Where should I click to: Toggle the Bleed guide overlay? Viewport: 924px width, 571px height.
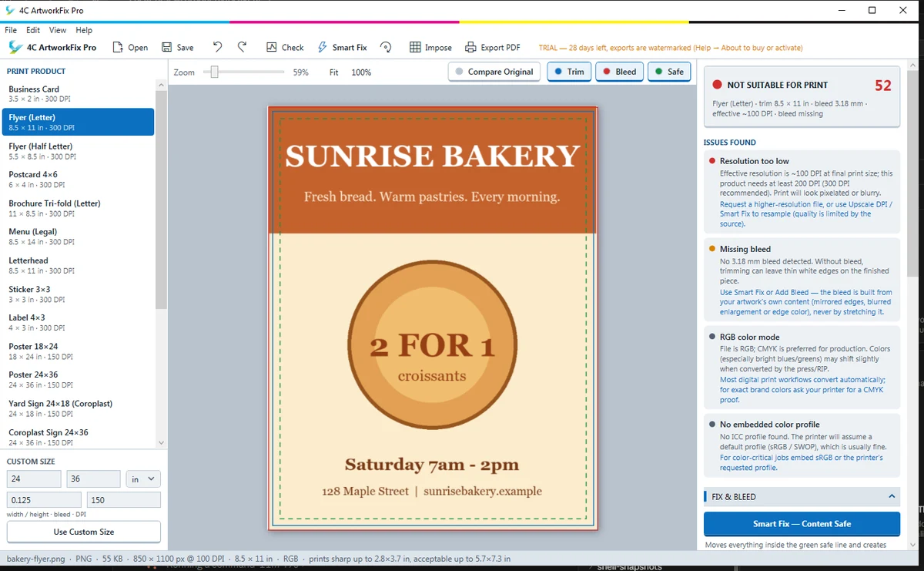pyautogui.click(x=619, y=72)
